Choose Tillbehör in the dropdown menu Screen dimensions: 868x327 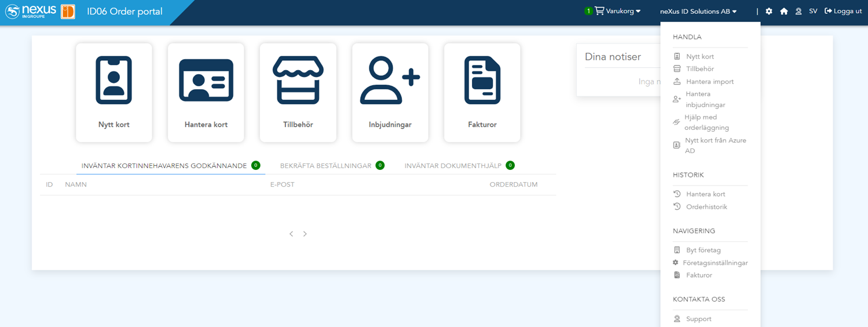pyautogui.click(x=700, y=69)
